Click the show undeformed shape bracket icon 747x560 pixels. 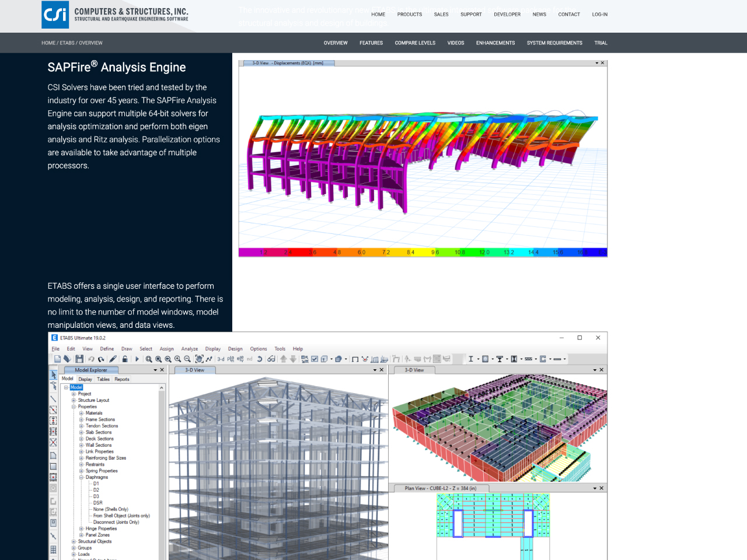(x=355, y=359)
